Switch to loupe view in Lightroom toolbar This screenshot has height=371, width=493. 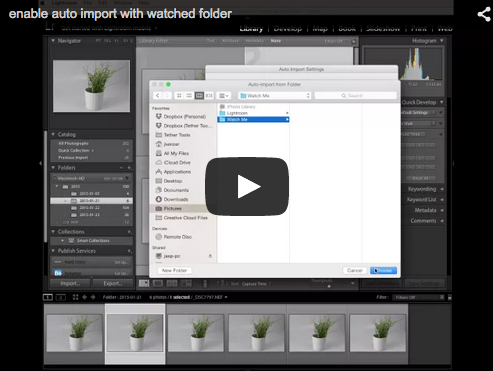click(x=158, y=283)
